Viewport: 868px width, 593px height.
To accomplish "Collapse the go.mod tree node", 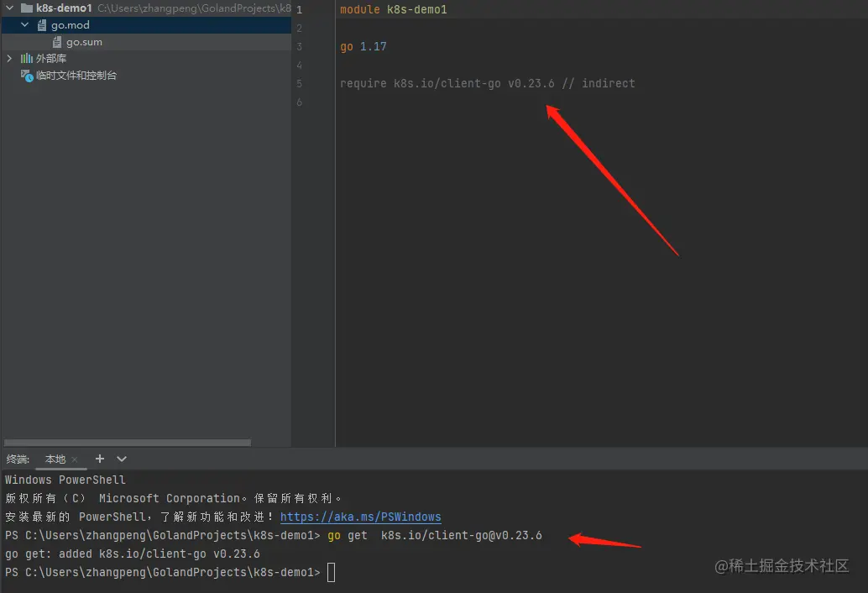I will coord(24,25).
